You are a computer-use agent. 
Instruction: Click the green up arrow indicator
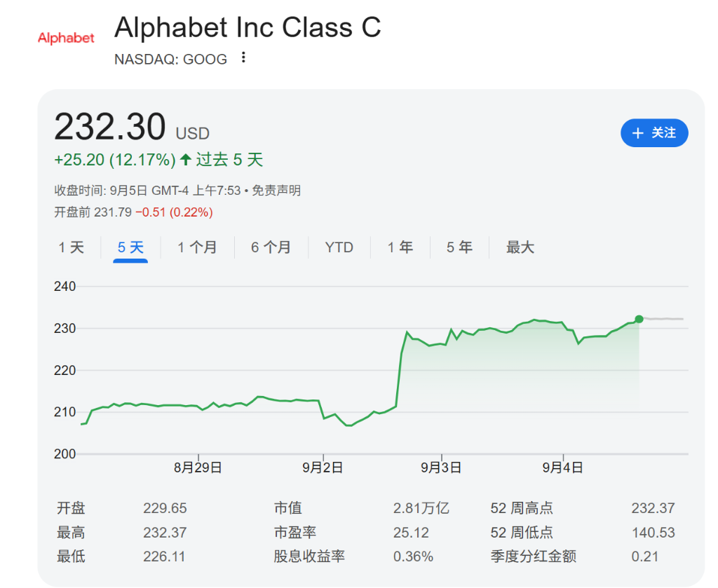(x=186, y=160)
